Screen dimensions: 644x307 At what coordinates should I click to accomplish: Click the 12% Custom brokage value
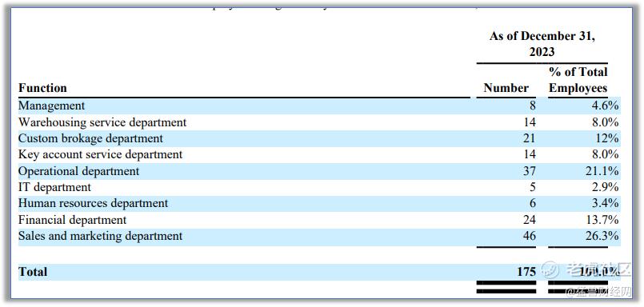(x=607, y=138)
